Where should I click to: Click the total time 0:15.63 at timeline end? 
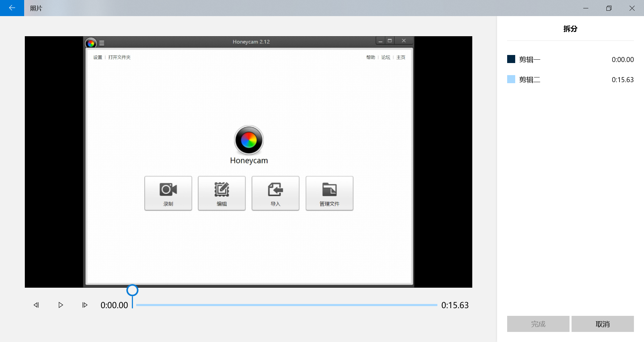click(x=455, y=305)
